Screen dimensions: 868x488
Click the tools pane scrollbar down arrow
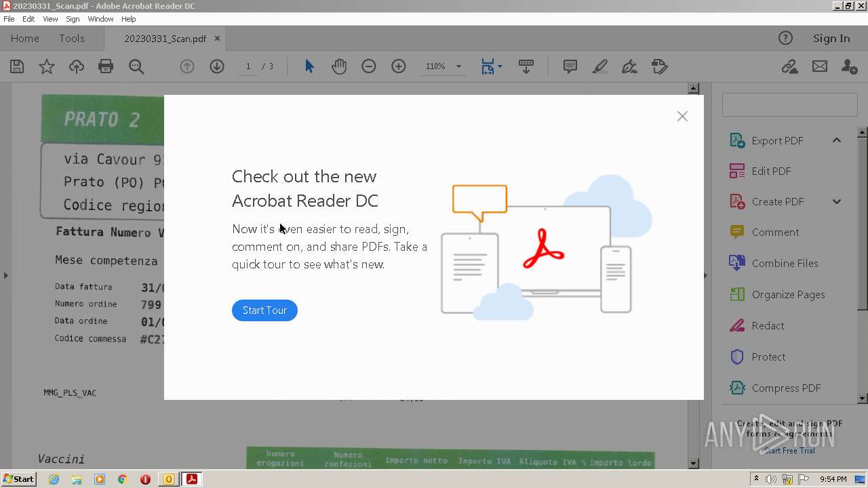(863, 399)
